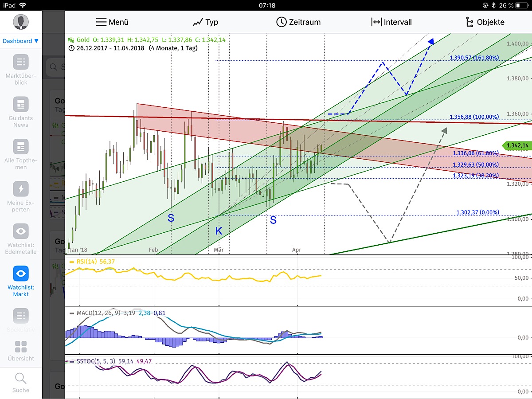Select the Marktüberblick sidebar icon
532x399 pixels.
20,62
